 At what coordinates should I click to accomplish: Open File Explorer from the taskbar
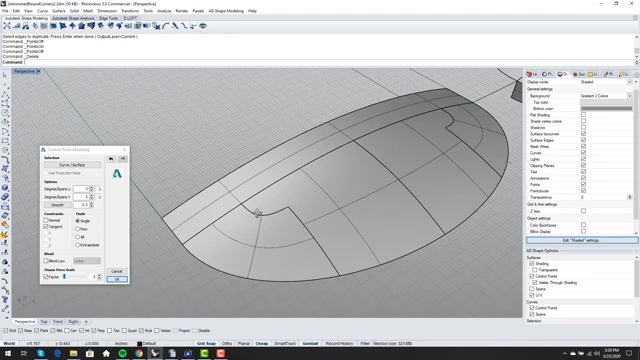pyautogui.click(x=73, y=353)
